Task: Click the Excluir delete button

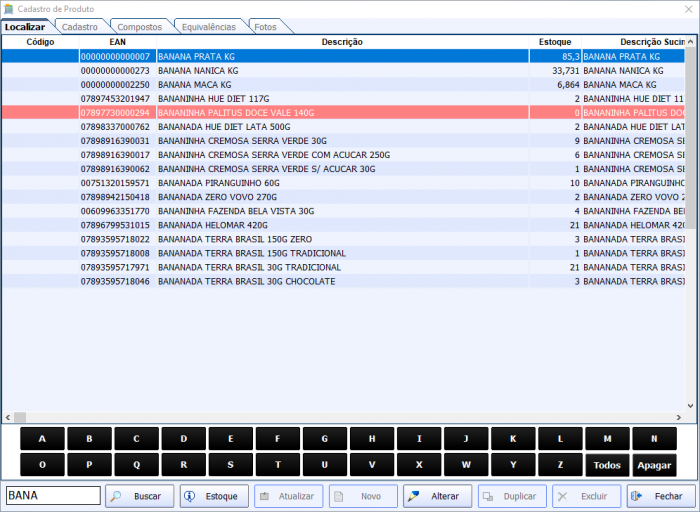Action: pyautogui.click(x=586, y=496)
